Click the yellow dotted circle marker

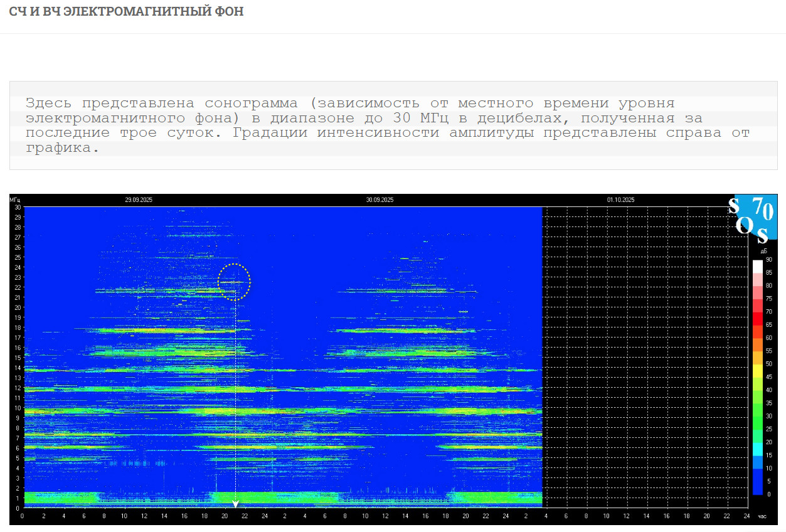coord(234,282)
